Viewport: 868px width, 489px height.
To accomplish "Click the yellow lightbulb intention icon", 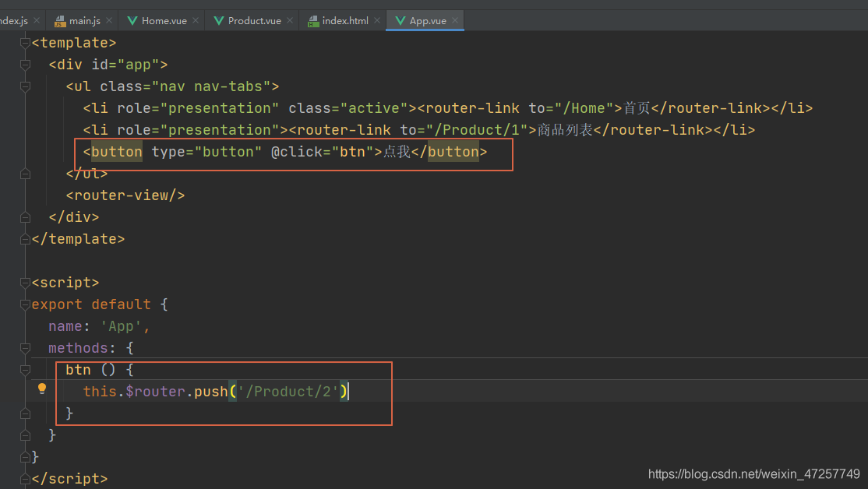I will pyautogui.click(x=42, y=389).
